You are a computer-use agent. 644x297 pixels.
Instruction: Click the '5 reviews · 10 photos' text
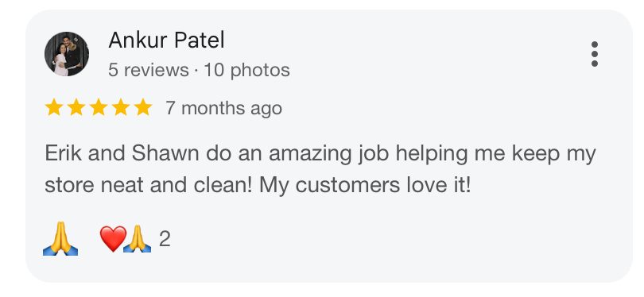(199, 70)
